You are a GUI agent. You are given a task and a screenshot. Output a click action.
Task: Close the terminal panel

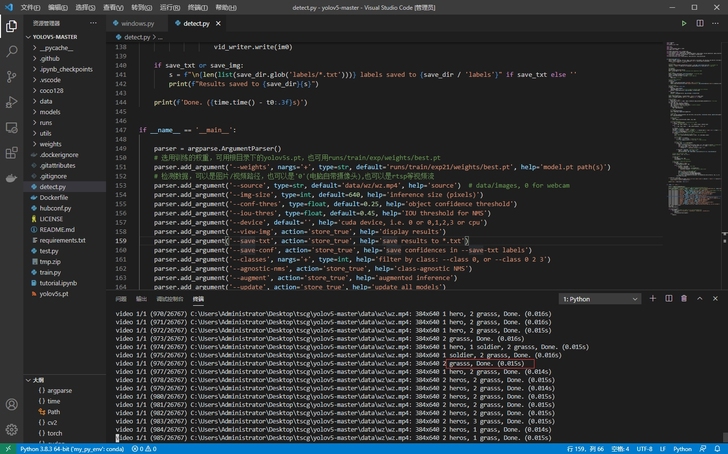pyautogui.click(x=715, y=298)
